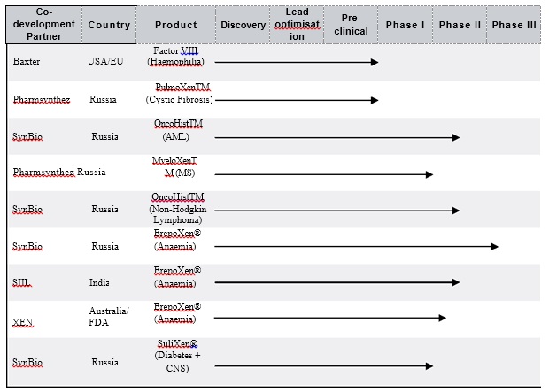Click the Product column header
Viewport: 549px width, 392px height.
(176, 25)
